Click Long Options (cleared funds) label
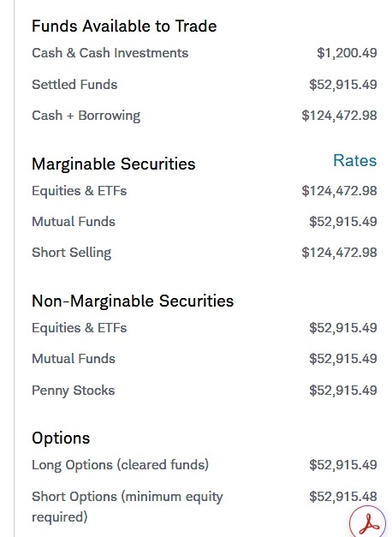 click(x=120, y=465)
